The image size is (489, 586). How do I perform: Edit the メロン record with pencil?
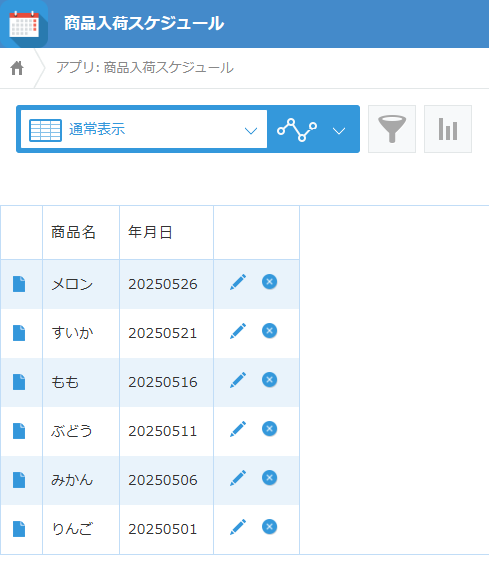[x=238, y=282]
